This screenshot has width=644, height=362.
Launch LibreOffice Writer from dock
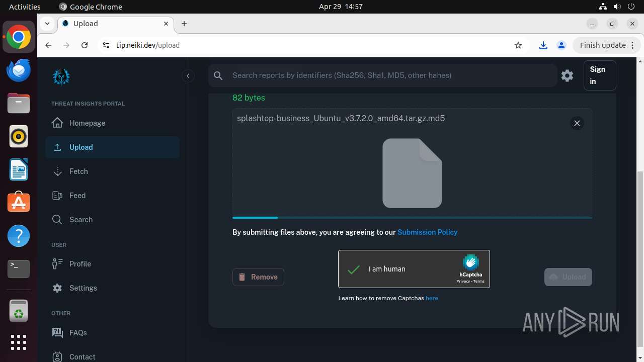click(x=19, y=169)
